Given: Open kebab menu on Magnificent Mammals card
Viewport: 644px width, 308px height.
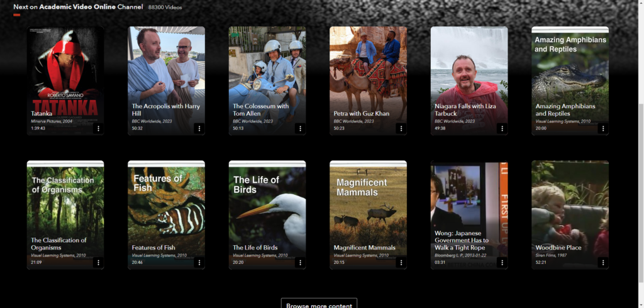Looking at the screenshot, I should pos(401,263).
